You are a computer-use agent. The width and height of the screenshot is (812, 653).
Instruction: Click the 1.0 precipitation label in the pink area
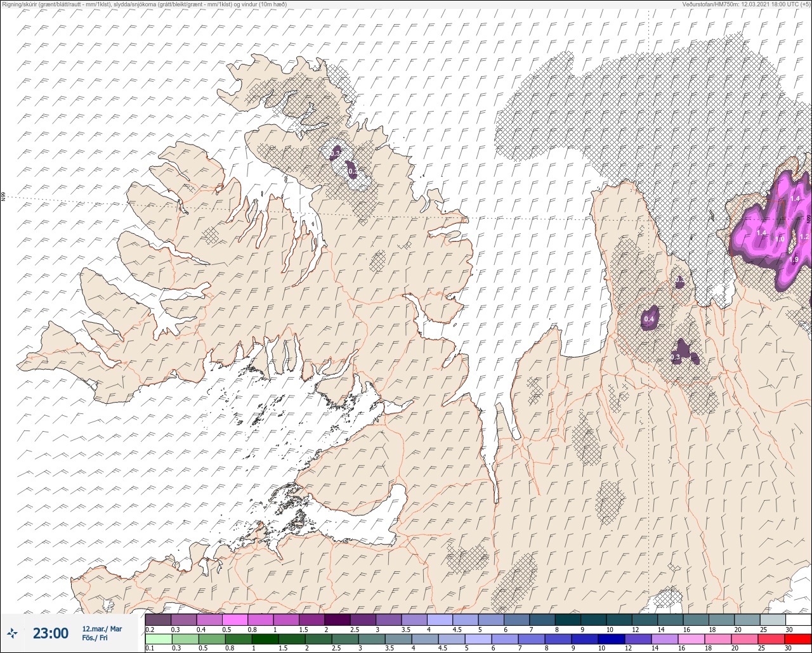tap(780, 239)
